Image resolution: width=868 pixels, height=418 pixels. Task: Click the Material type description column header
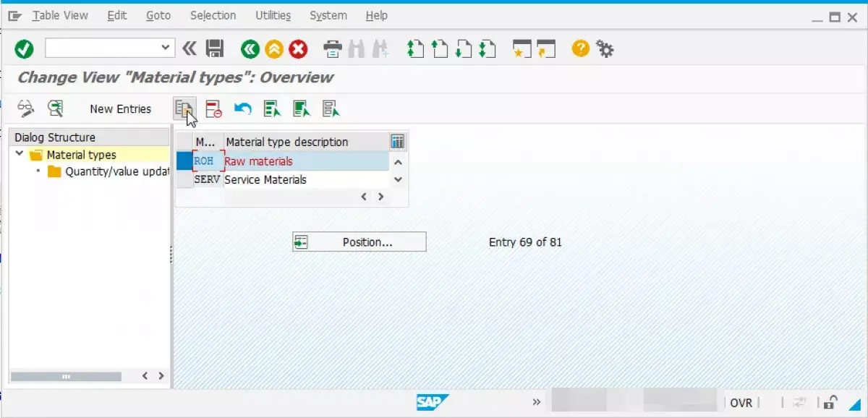(306, 142)
